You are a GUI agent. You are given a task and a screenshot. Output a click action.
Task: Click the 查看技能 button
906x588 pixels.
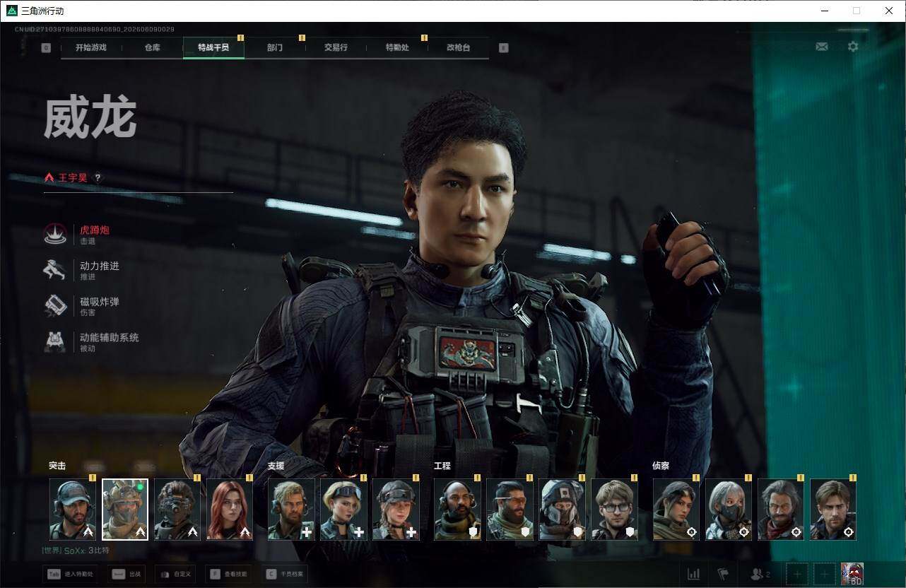(x=228, y=574)
